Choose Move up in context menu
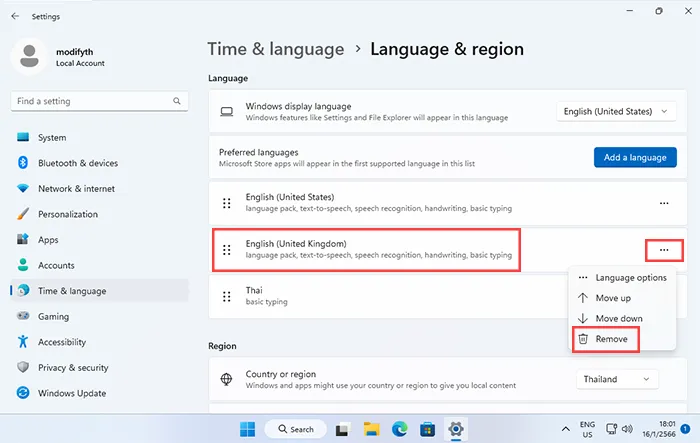 (x=623, y=298)
